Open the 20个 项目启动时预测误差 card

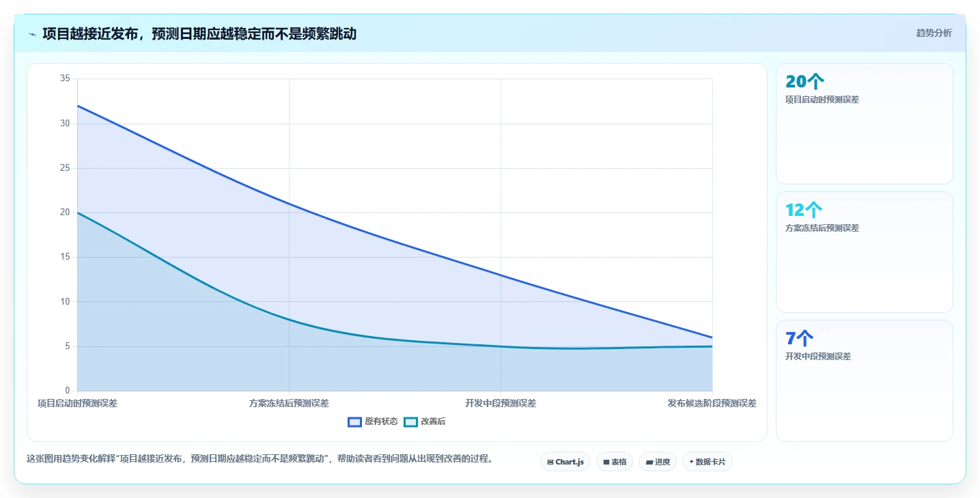point(864,124)
